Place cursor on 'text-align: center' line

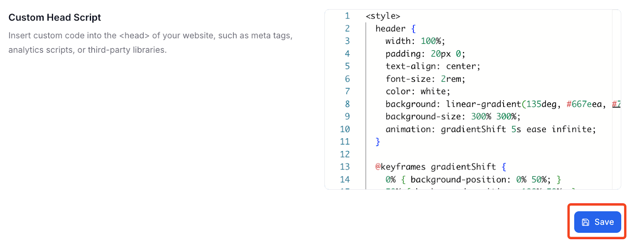pos(433,66)
